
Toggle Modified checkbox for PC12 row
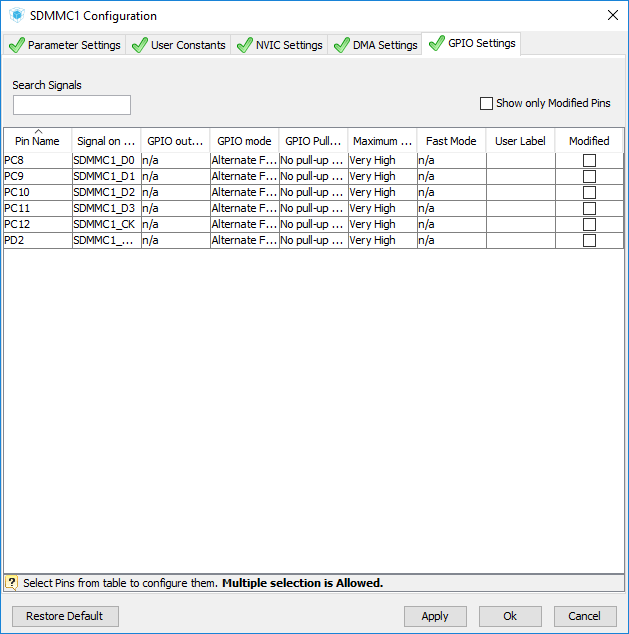[589, 224]
